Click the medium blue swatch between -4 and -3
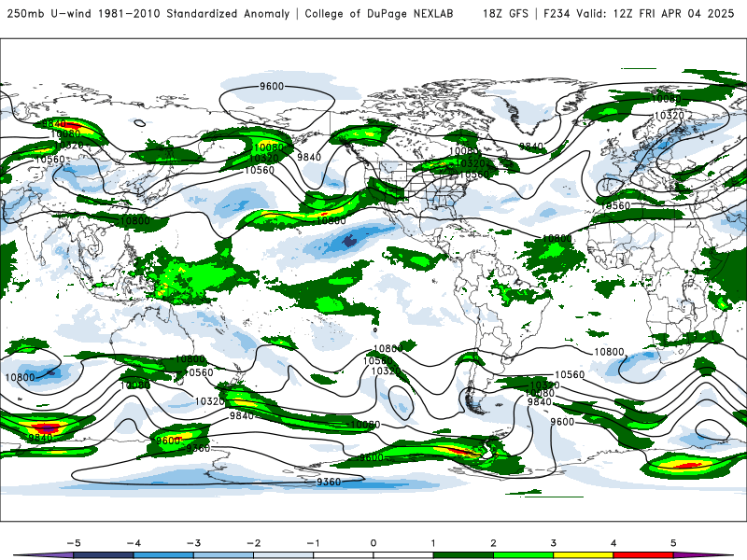 pos(163,555)
